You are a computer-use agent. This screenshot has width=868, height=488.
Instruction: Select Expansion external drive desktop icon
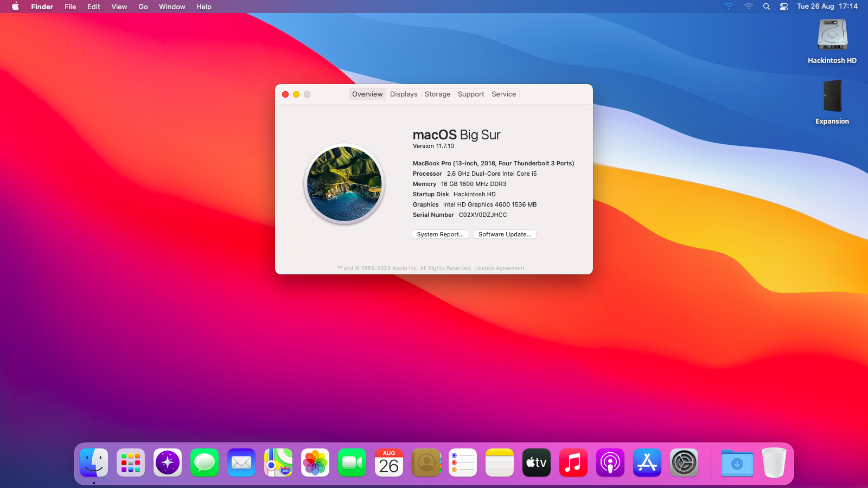[x=832, y=96]
